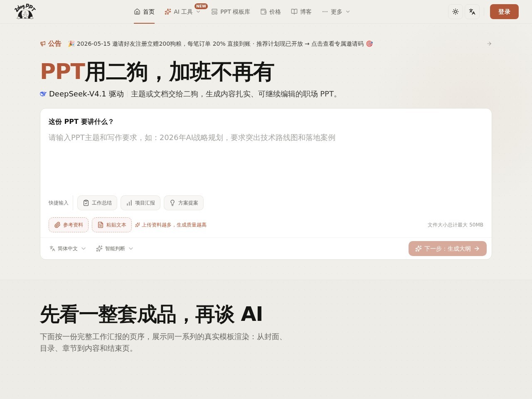Expand the AI 工具 dropdown menu
Viewport: 532px width, 399px height.
coord(182,12)
